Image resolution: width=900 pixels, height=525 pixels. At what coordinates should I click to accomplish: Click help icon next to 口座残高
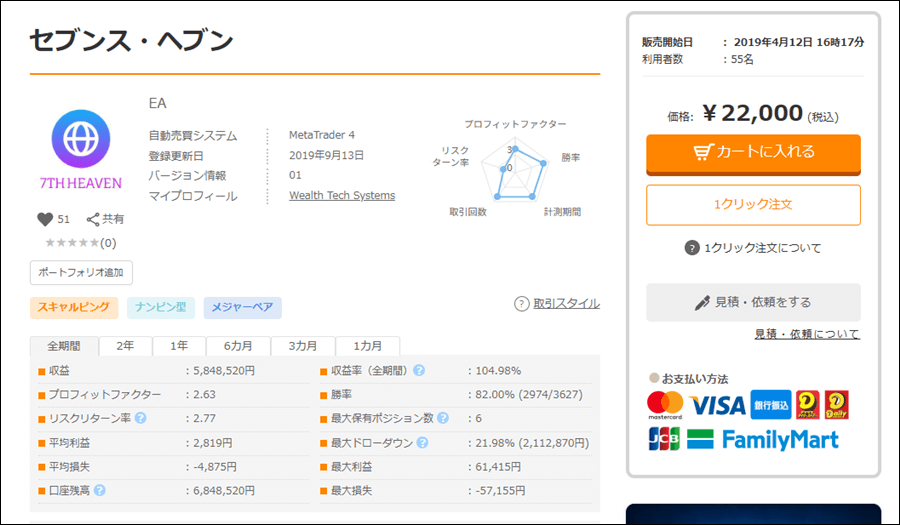pyautogui.click(x=100, y=490)
